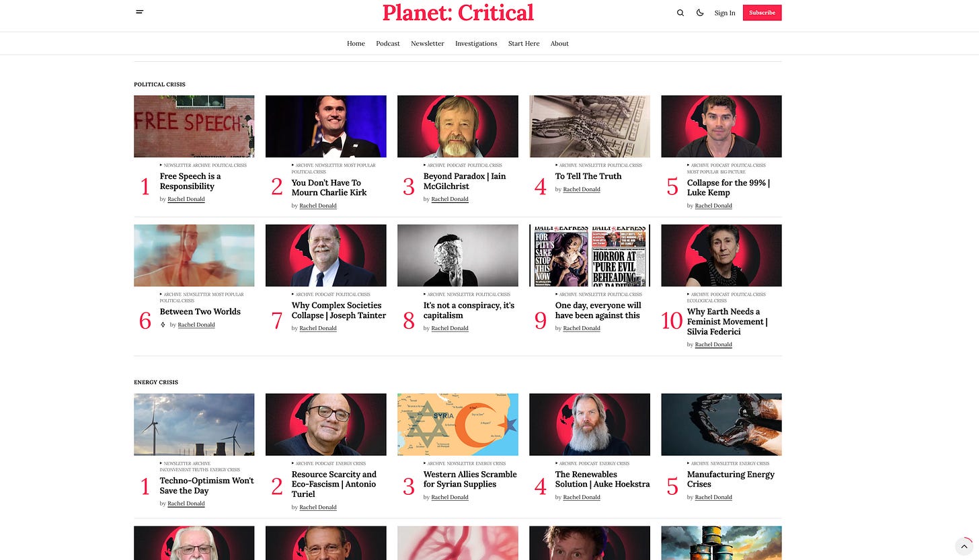Open the Podcast nav item
Viewport: 979px width, 560px height.
pos(388,43)
